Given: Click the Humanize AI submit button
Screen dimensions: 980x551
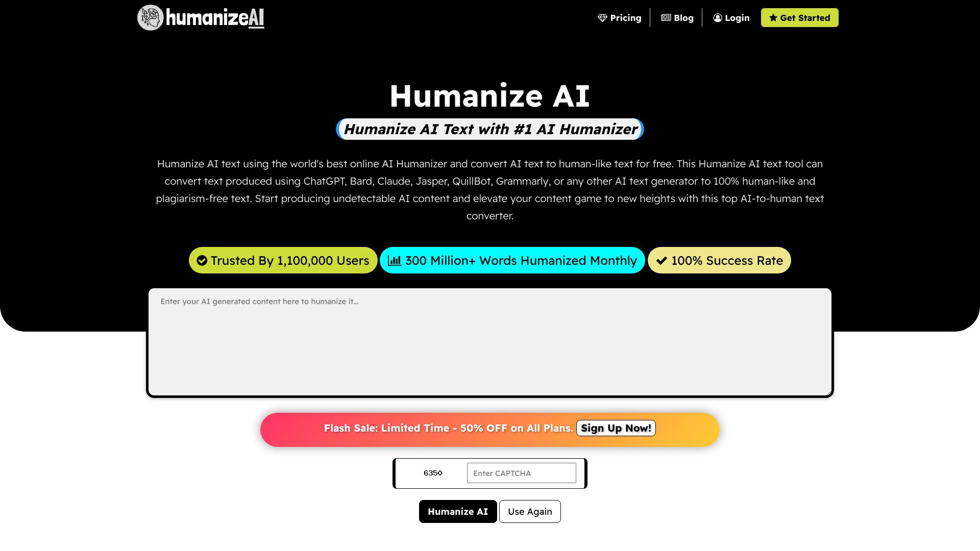Looking at the screenshot, I should pyautogui.click(x=458, y=511).
